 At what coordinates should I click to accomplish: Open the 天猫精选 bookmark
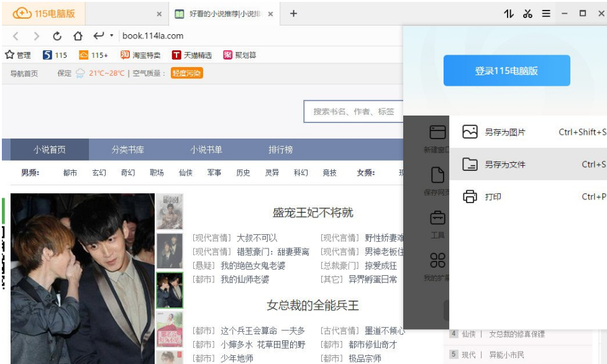tap(192, 55)
